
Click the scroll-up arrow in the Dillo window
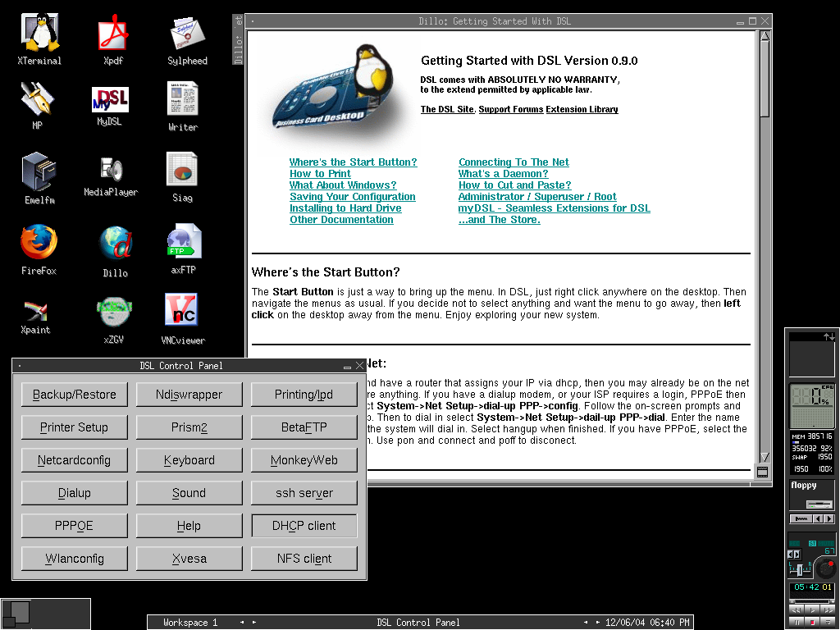click(765, 36)
